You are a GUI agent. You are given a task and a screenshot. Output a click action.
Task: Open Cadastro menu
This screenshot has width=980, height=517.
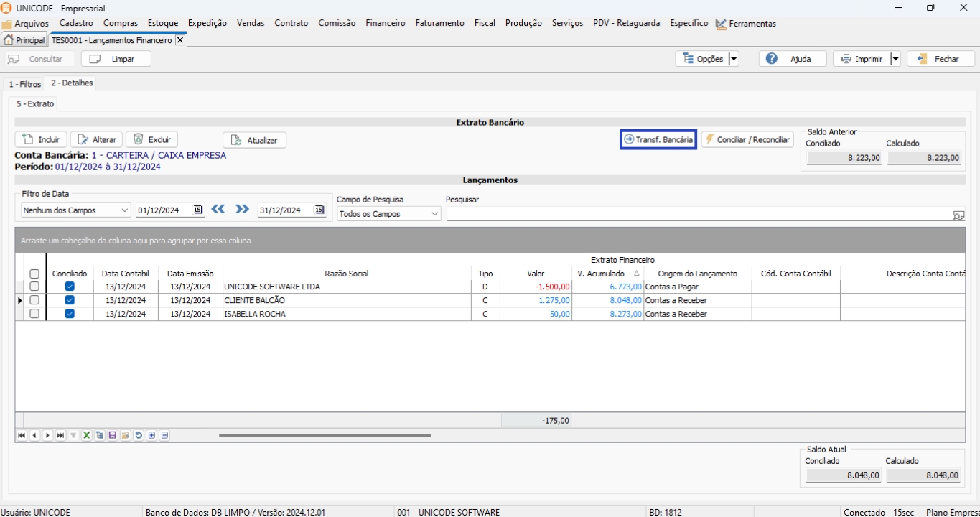76,23
